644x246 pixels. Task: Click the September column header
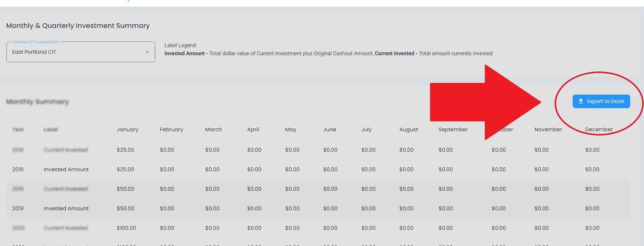point(453,130)
